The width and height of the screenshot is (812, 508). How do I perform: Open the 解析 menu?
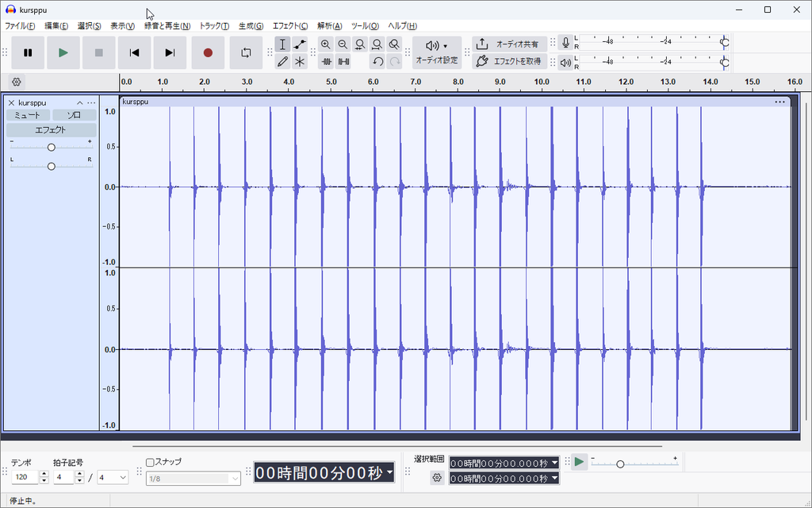329,26
